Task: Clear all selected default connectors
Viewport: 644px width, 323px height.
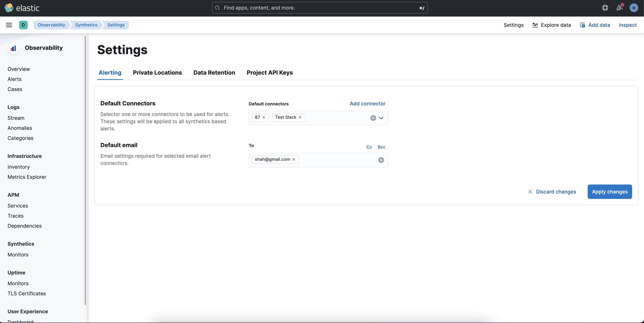Action: [x=373, y=118]
